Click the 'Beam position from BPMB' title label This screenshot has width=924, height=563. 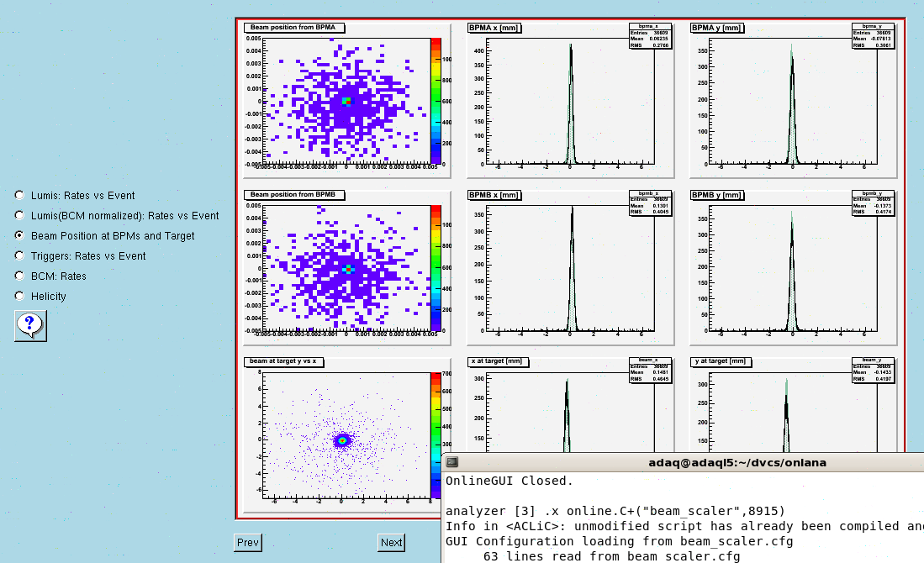click(x=294, y=195)
